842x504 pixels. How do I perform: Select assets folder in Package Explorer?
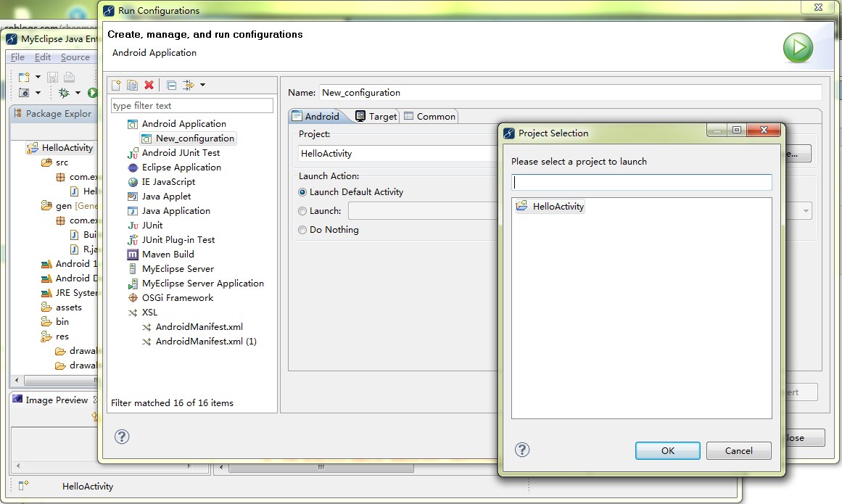tap(61, 307)
